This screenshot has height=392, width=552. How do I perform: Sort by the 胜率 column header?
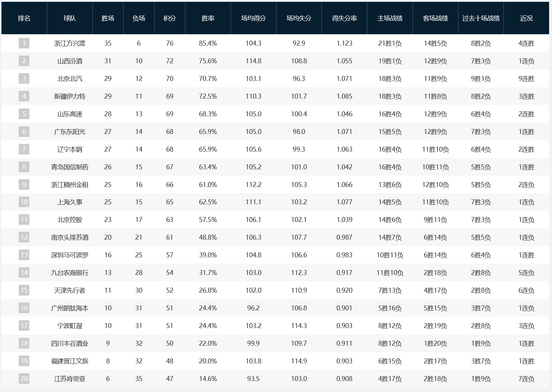click(208, 18)
